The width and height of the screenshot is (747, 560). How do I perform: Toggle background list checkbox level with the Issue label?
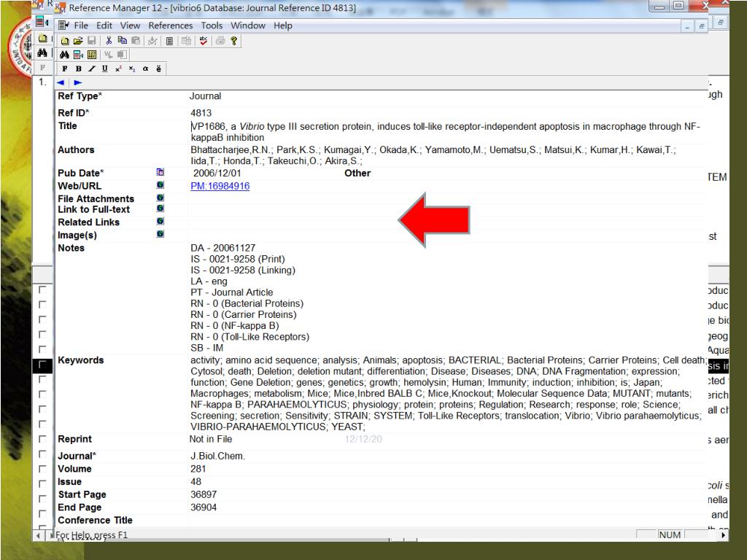click(42, 483)
